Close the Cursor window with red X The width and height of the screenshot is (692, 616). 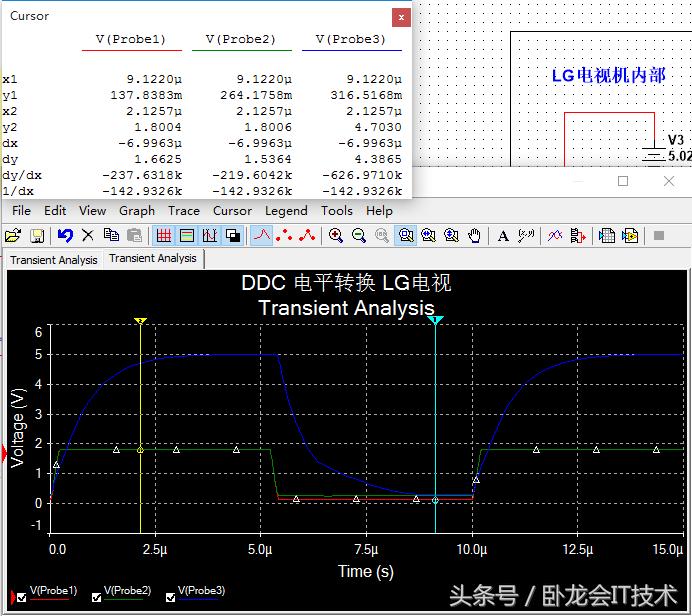point(401,17)
